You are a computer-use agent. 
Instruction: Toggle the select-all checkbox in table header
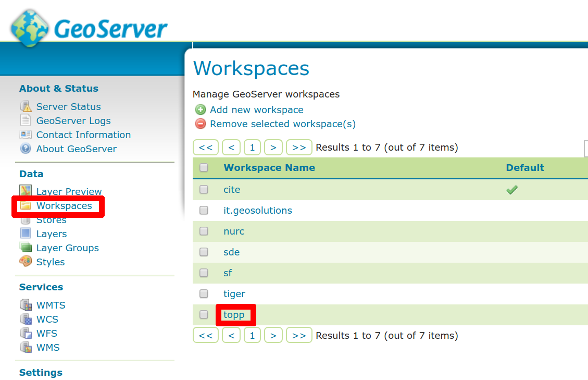204,167
